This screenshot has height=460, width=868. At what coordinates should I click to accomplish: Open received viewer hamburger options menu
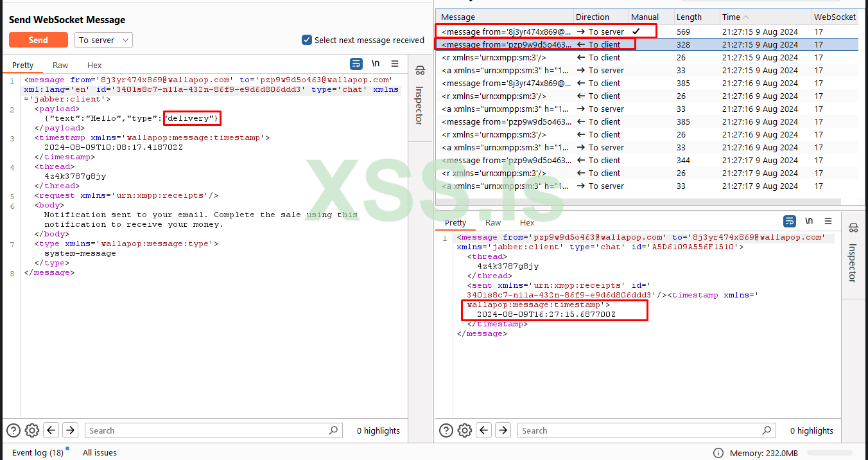(828, 221)
